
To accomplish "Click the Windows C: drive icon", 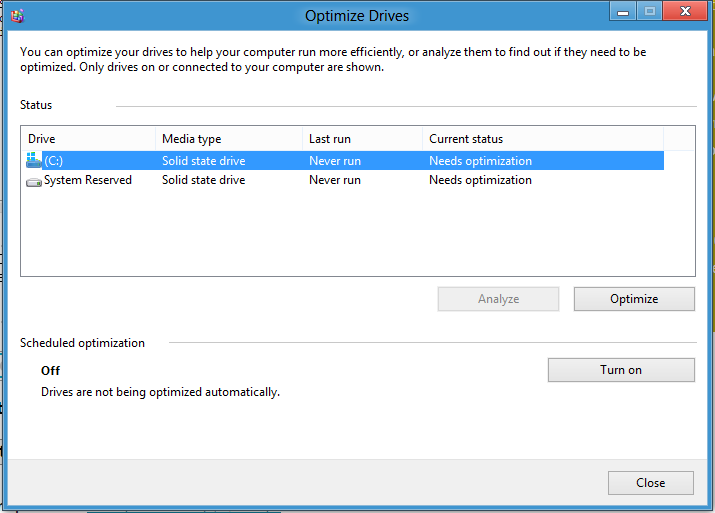I will click(33, 161).
